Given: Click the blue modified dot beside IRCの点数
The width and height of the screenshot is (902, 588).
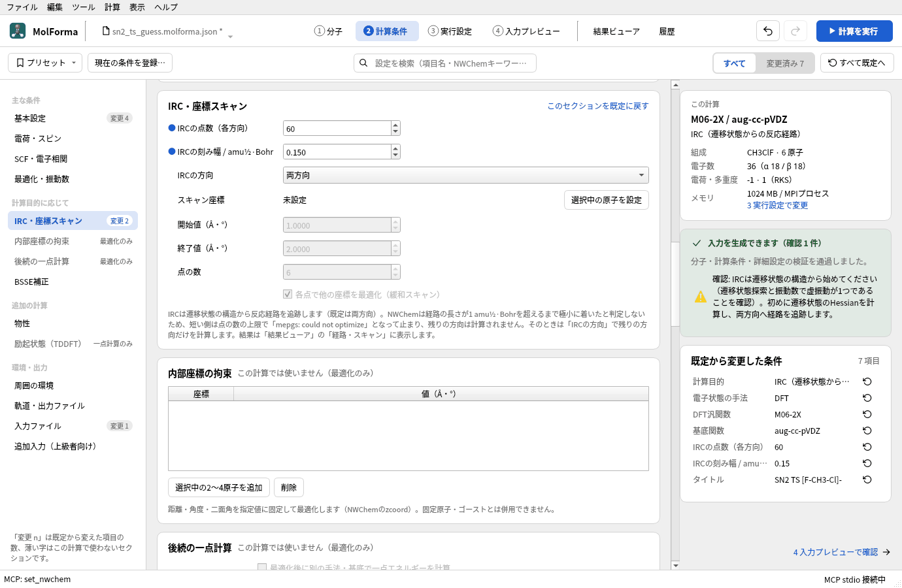Looking at the screenshot, I should [x=172, y=128].
